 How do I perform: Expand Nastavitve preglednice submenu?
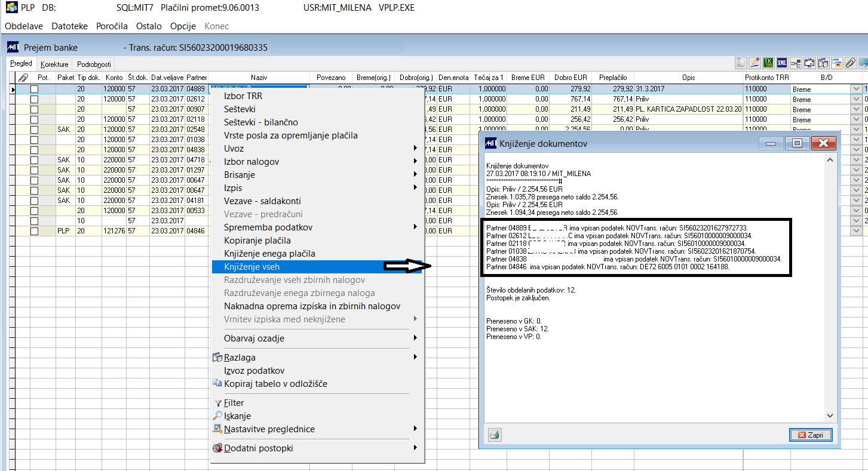[x=318, y=429]
